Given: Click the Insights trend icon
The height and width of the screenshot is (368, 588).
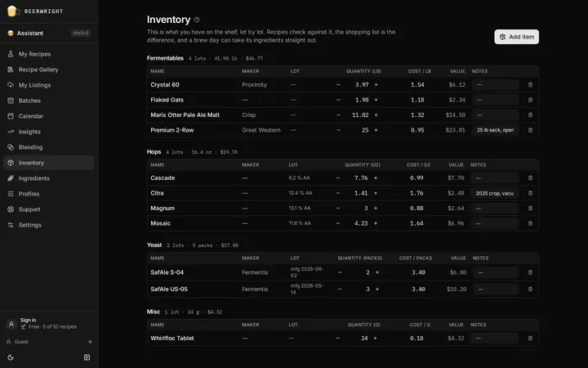Looking at the screenshot, I should tap(11, 132).
